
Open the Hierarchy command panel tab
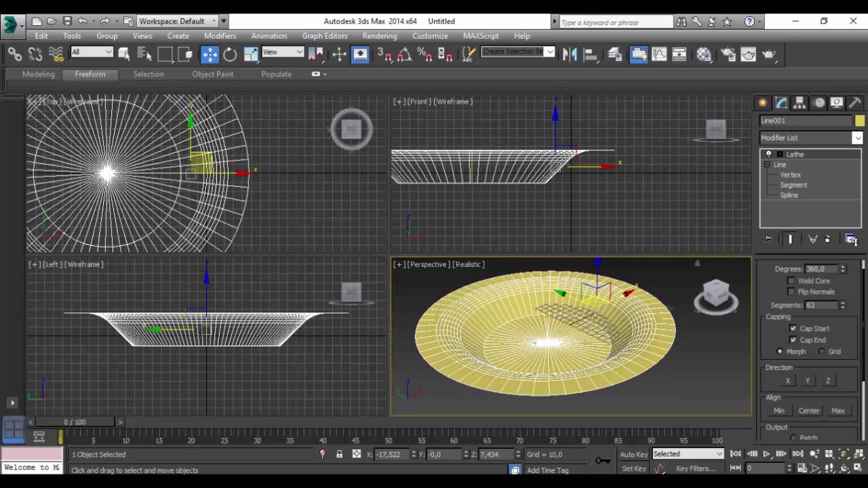[x=800, y=102]
